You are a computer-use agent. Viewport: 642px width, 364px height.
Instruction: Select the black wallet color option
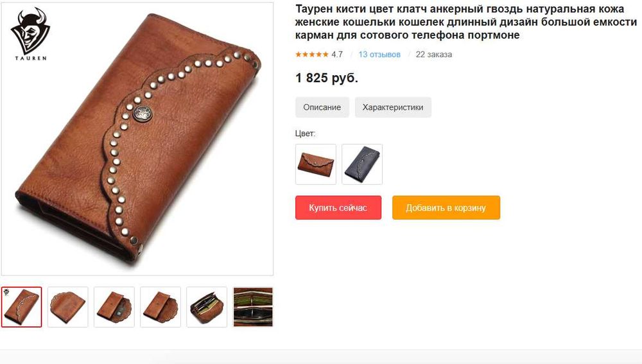(x=362, y=164)
